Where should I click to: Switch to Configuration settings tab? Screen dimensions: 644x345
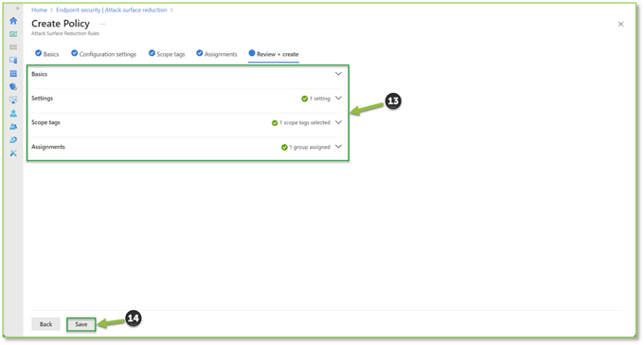coord(103,54)
